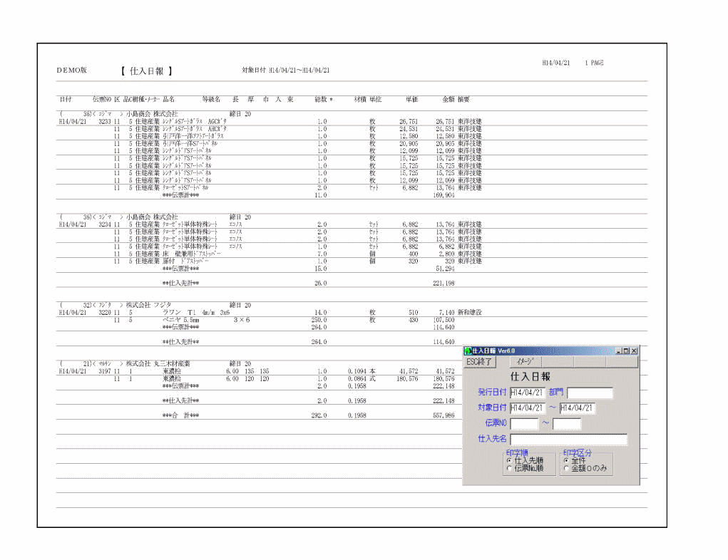The width and height of the screenshot is (728, 560).
Task: Click the 伝票NO end field
Action: click(566, 424)
